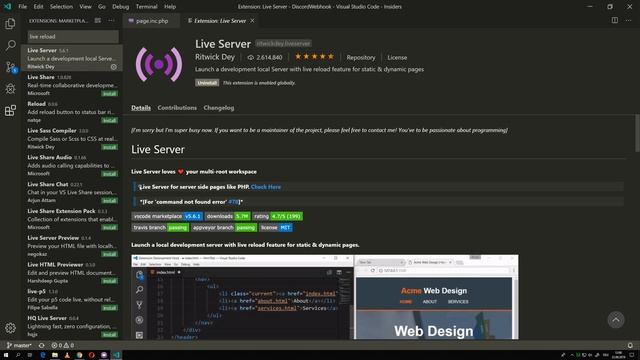Select HQ Live Server in list
The image size is (640, 360).
[72, 326]
